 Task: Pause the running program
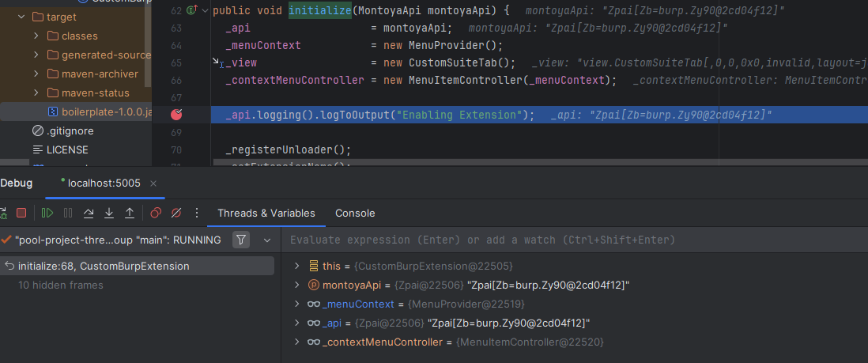coord(68,213)
